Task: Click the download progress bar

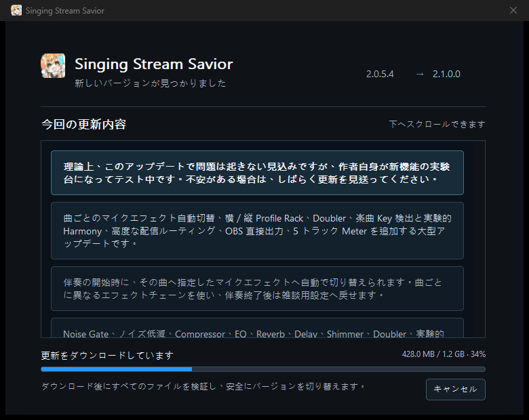Action: tap(263, 369)
